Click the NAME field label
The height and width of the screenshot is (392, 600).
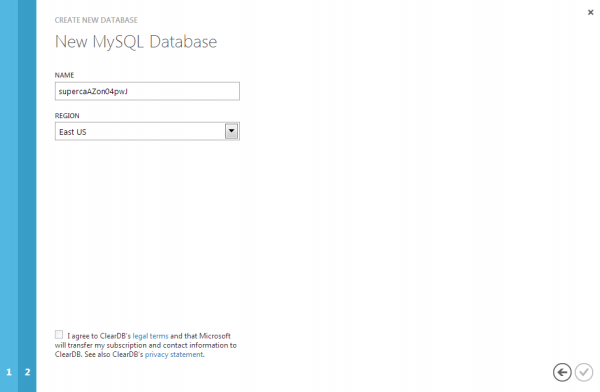coord(64,75)
